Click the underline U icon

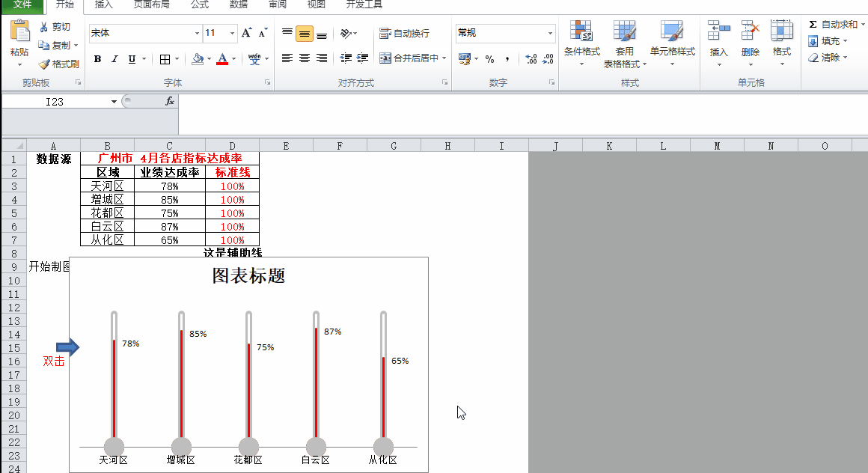(x=131, y=58)
